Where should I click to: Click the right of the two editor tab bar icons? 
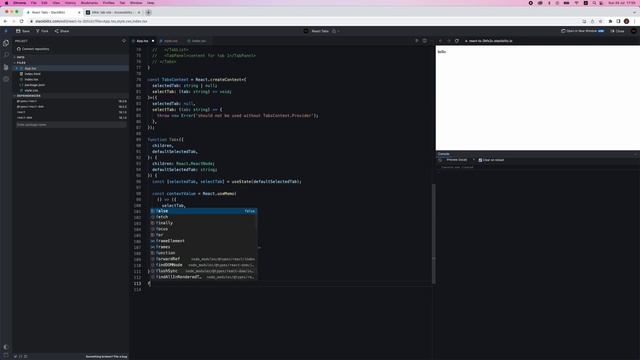point(425,41)
